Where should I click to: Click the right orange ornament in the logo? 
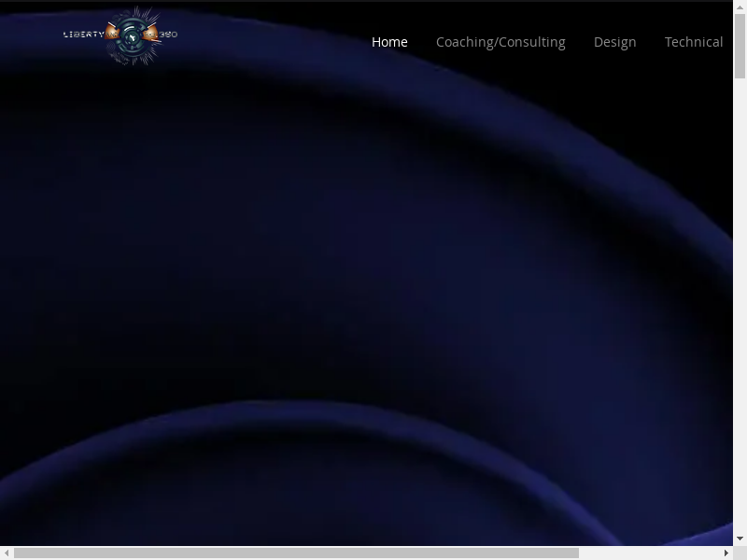click(149, 35)
